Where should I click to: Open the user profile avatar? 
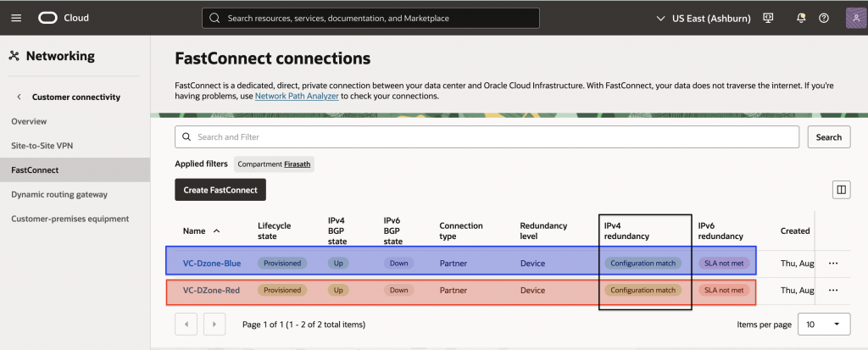point(856,18)
